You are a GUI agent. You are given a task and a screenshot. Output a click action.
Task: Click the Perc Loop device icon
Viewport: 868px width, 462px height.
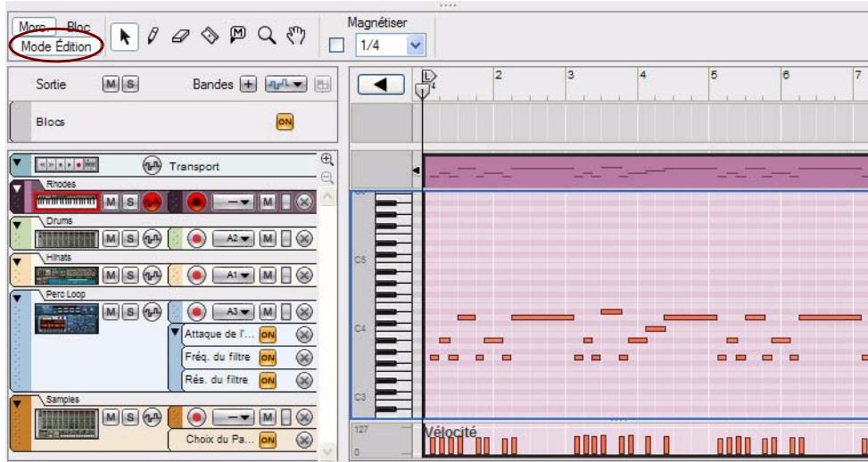[67, 318]
